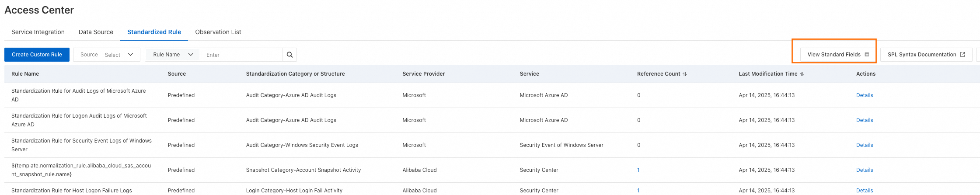Sort by Last Modification Time arrows icon

802,74
